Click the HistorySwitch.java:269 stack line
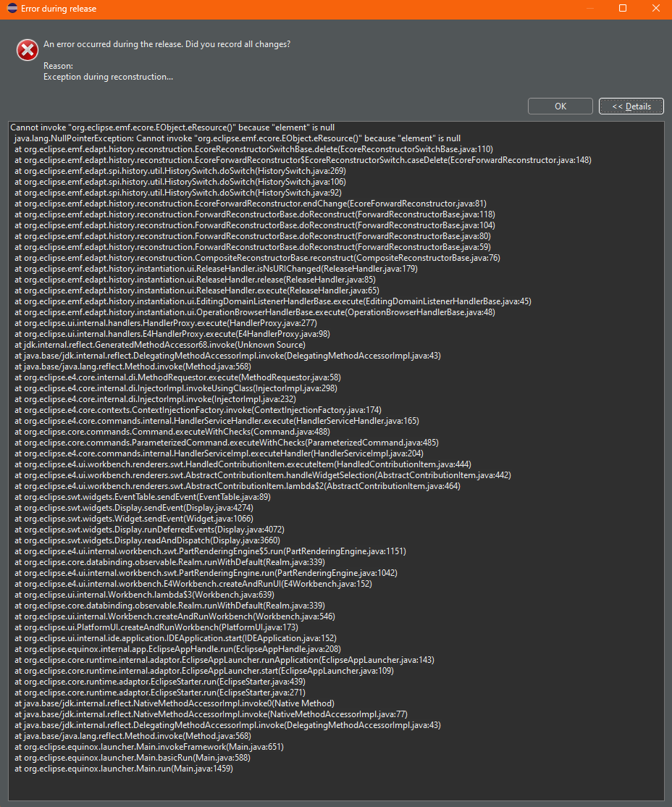The width and height of the screenshot is (672, 807). click(x=180, y=171)
